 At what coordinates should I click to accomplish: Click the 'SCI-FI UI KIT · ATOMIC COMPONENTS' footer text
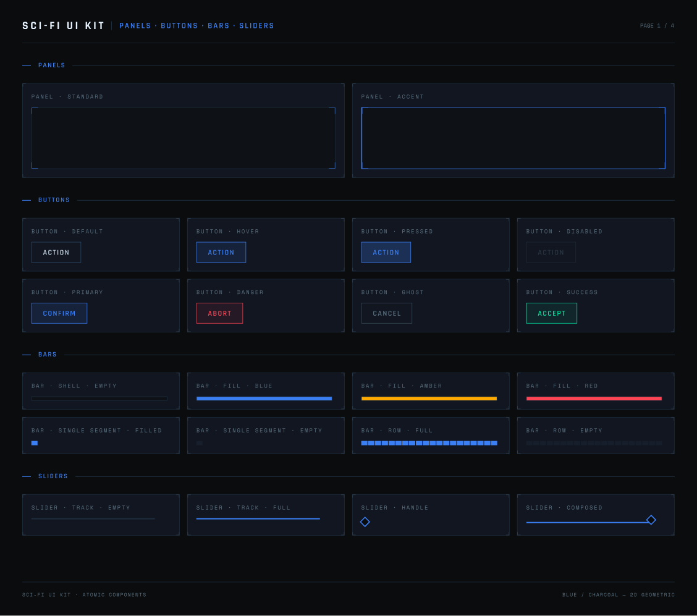(84, 594)
